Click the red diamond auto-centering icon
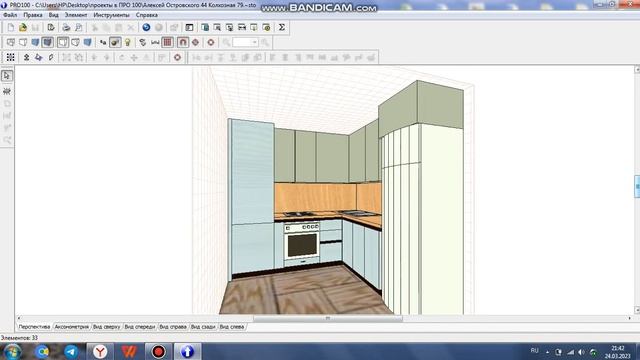 pyautogui.click(x=196, y=42)
